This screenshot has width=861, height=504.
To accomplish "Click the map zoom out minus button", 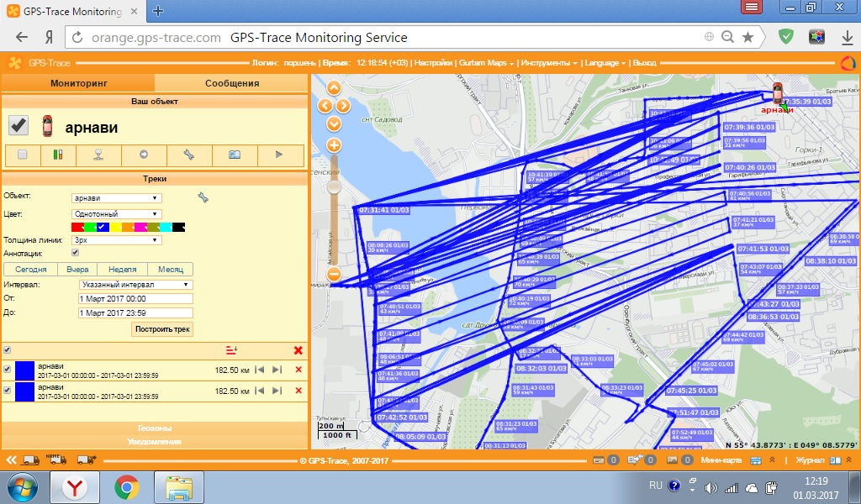I will pyautogui.click(x=334, y=274).
